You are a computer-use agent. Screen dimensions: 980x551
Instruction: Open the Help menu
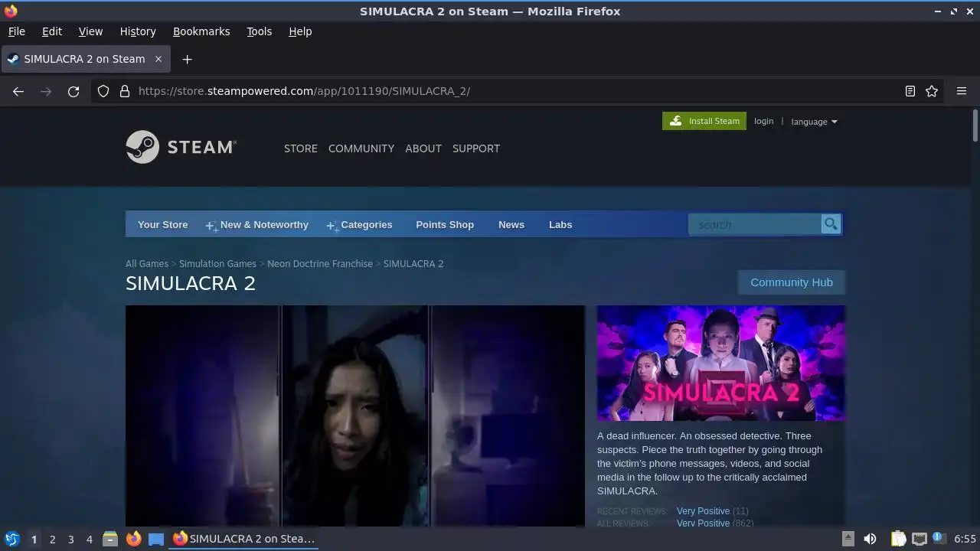(300, 31)
